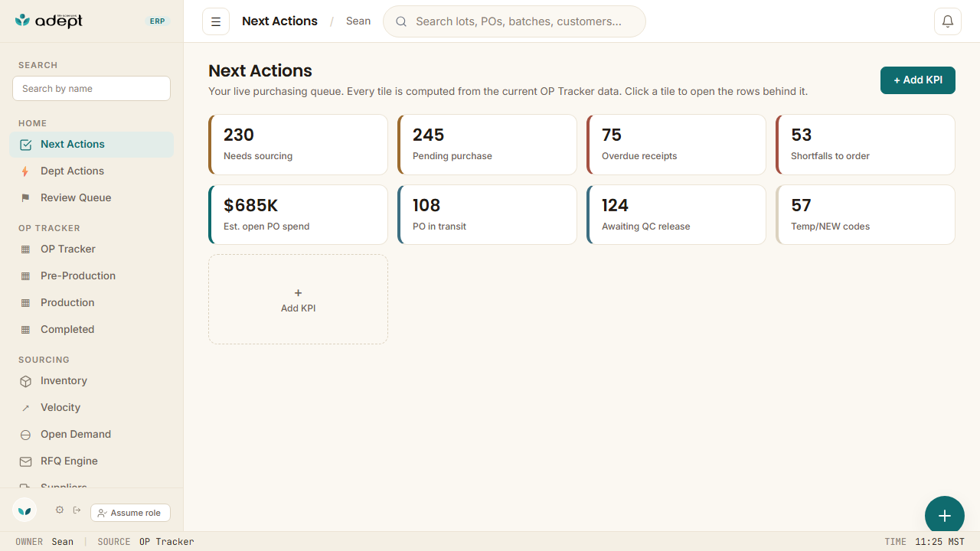
Task: Click the envelope icon for RFQ Engine
Action: (x=25, y=461)
